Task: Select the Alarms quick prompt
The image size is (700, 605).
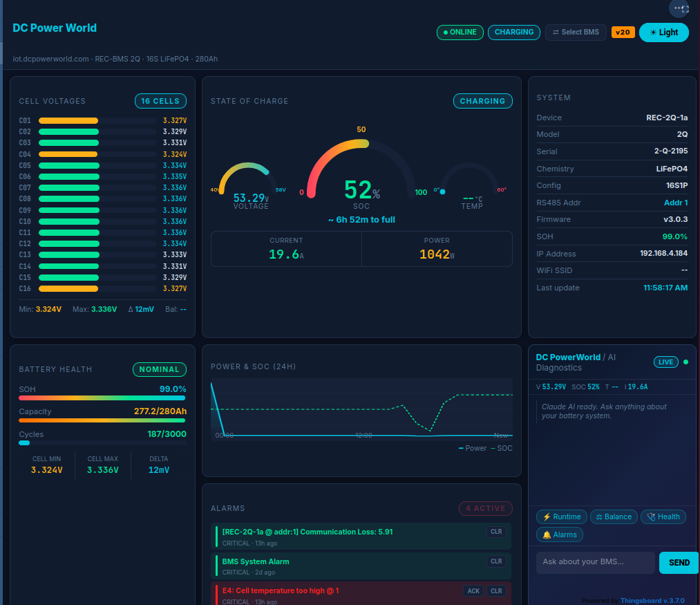Action: tap(559, 535)
